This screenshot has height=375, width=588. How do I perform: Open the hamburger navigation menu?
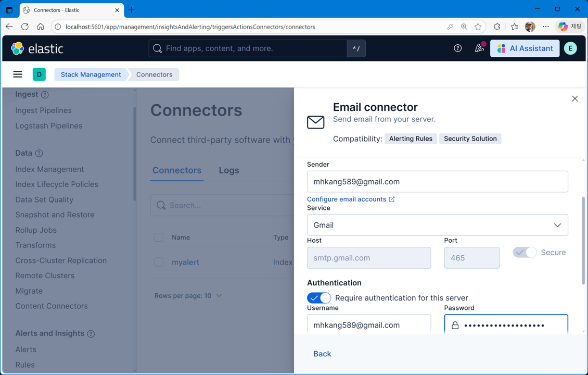(18, 74)
